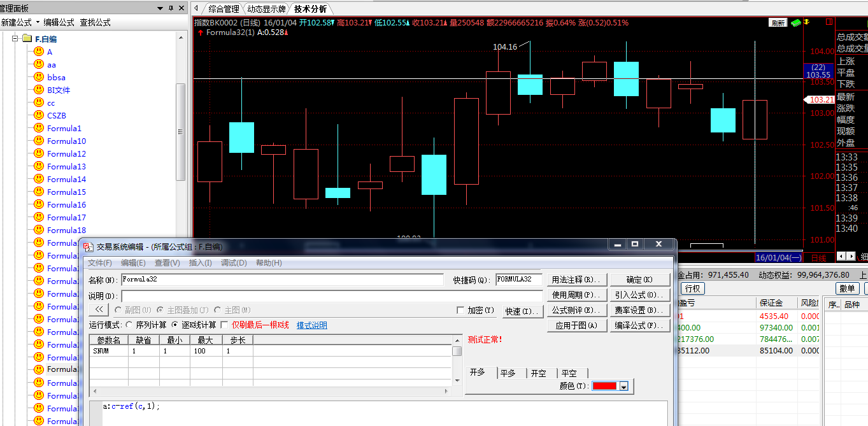Enable the 加密 encryption checkbox
This screenshot has height=426, width=868.
pyautogui.click(x=460, y=310)
